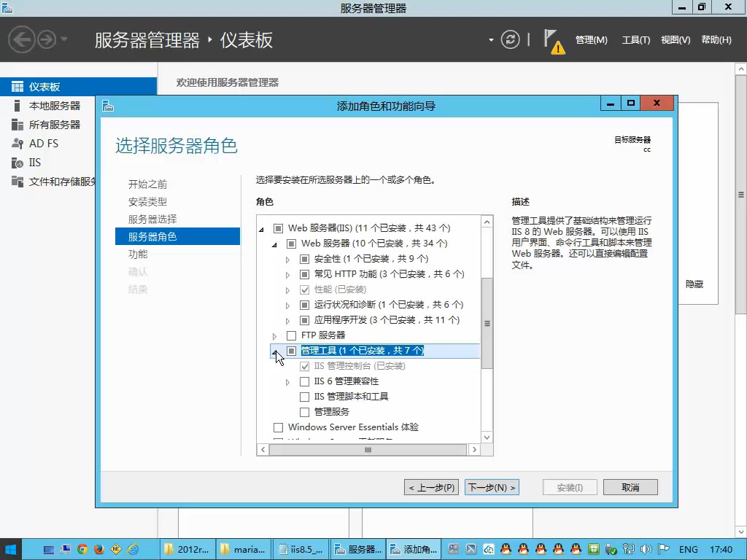Open the 视图(V) menu
This screenshot has width=747, height=560.
[x=676, y=40]
